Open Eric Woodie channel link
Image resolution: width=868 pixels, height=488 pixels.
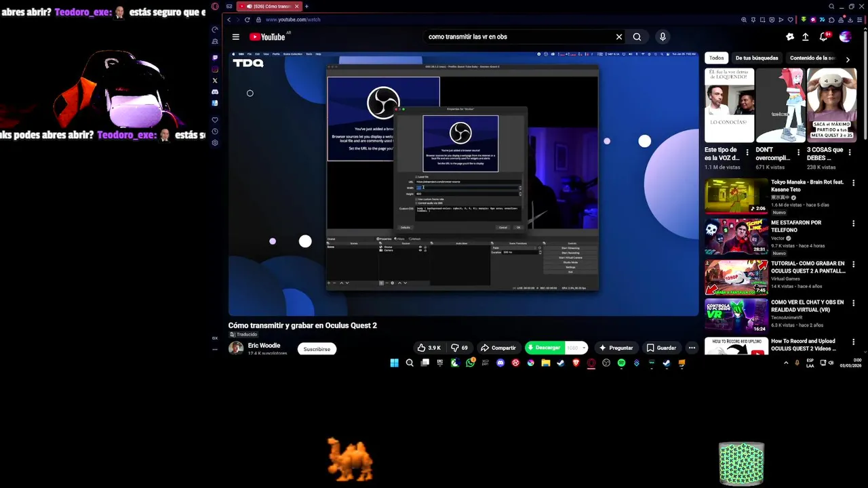264,346
